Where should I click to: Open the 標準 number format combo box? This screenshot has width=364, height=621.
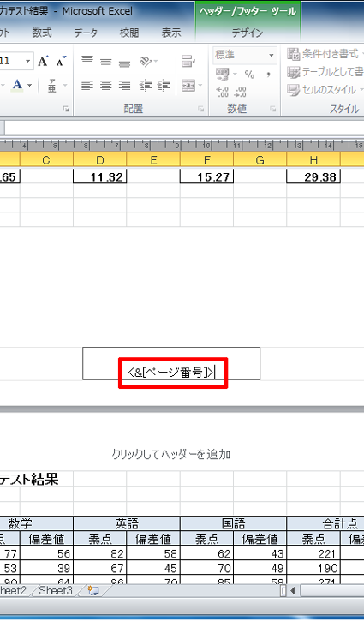tap(245, 55)
